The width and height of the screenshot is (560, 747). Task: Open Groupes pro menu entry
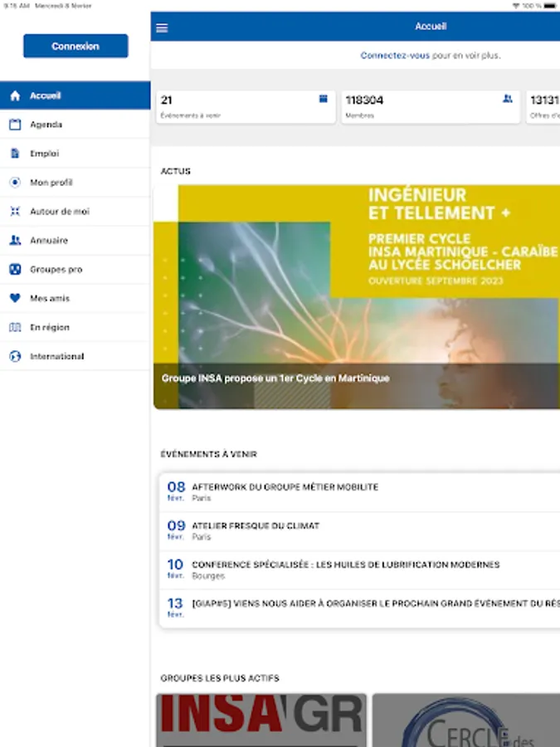point(75,270)
